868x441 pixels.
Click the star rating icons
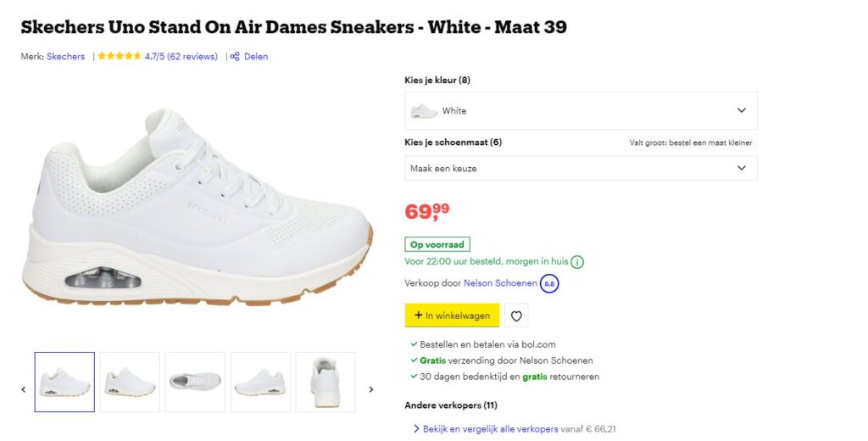(x=119, y=57)
